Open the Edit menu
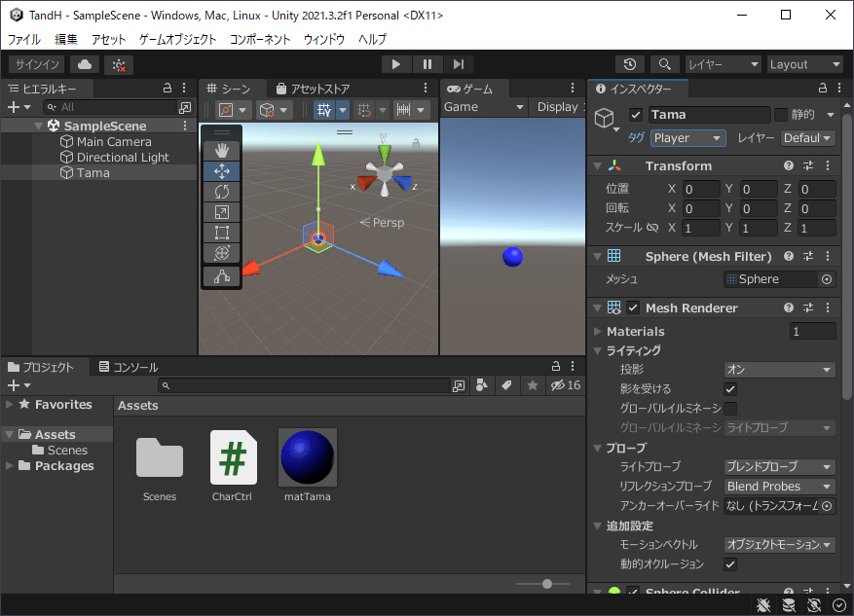Screen dimensions: 854x616 point(66,39)
